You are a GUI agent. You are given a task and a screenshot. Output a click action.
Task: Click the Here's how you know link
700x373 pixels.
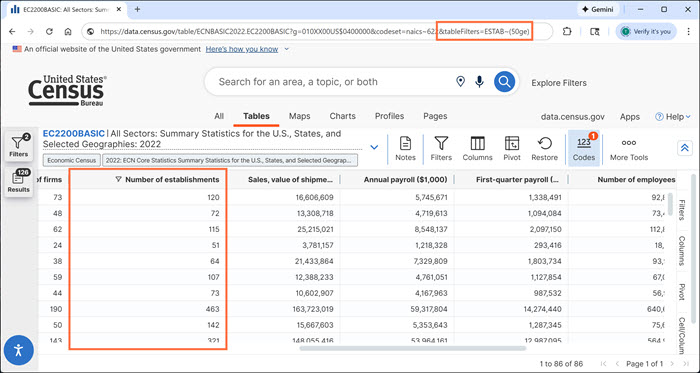(242, 49)
